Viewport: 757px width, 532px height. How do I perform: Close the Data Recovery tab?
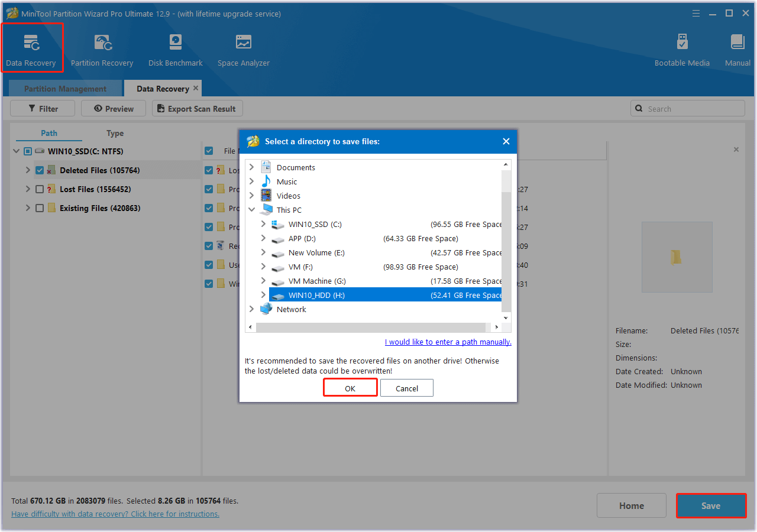196,88
